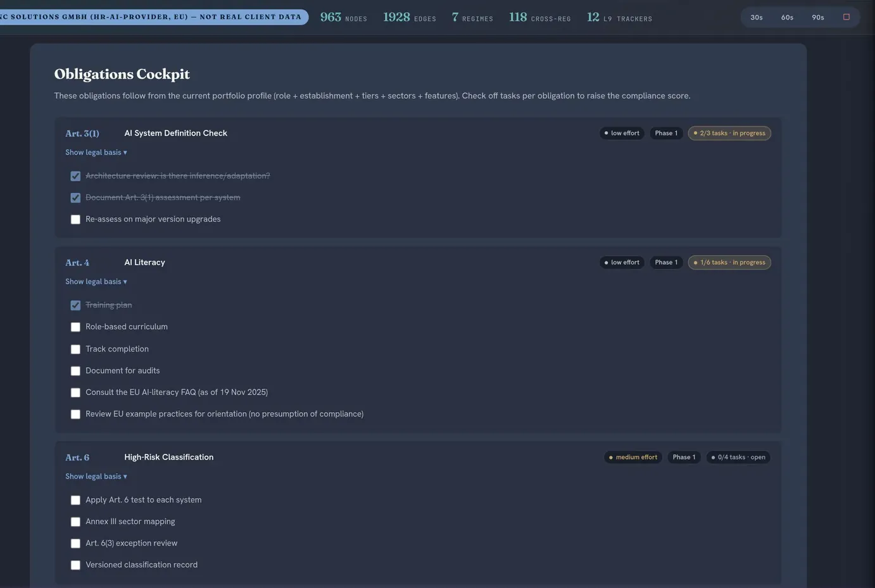Check Role-based curriculum task
875x588 pixels.
click(x=75, y=327)
